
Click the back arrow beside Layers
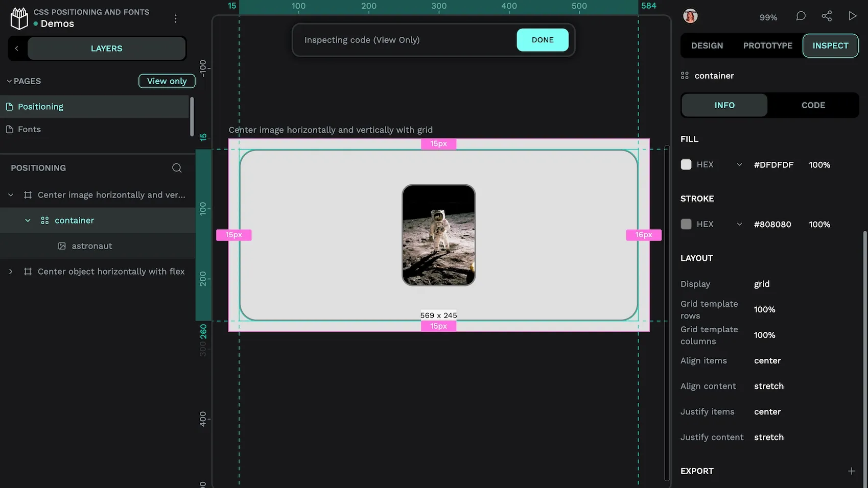pyautogui.click(x=17, y=48)
